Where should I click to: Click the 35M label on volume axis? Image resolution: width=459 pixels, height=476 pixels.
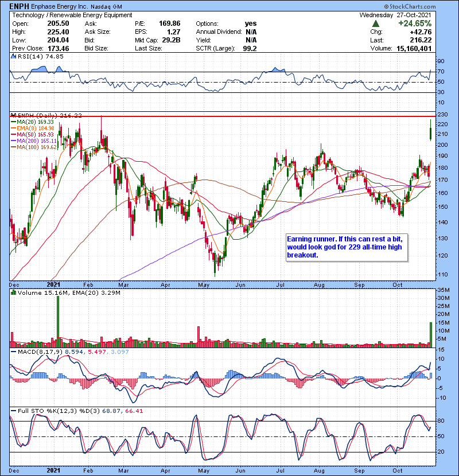pyautogui.click(x=444, y=290)
